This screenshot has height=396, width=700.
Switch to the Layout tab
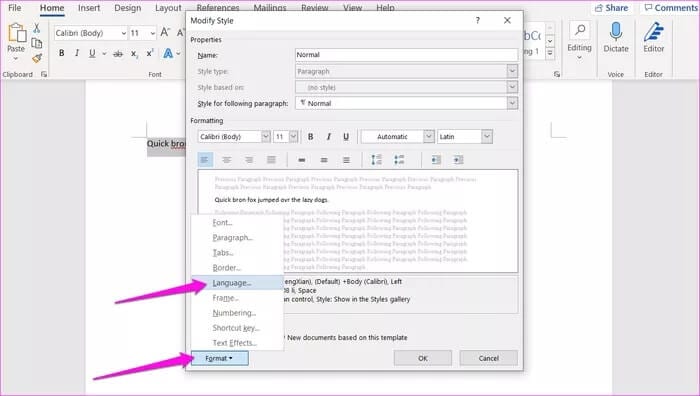pos(168,8)
